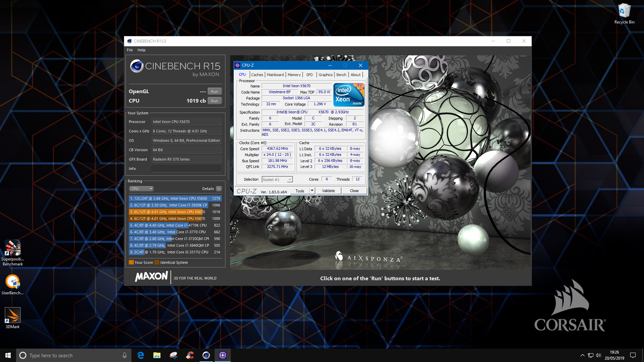Viewport: 644px width, 362px height.
Task: Click the orange Your Score legend swatch
Action: tap(131, 262)
